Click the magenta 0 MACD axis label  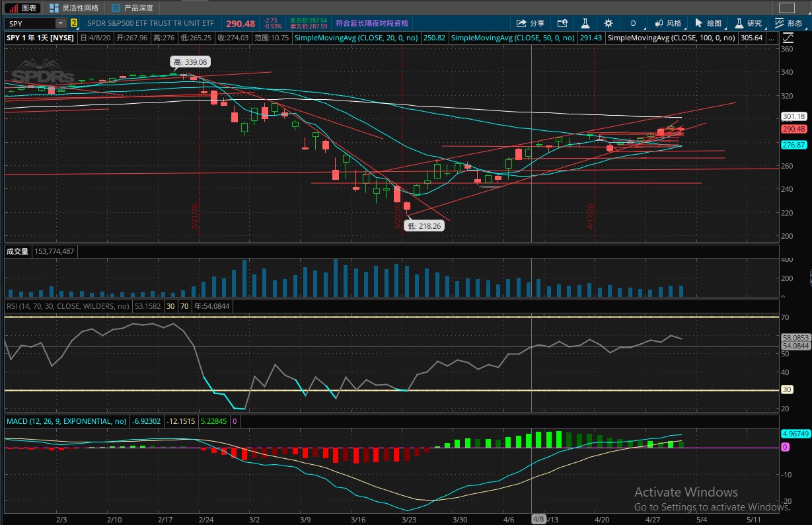785,447
